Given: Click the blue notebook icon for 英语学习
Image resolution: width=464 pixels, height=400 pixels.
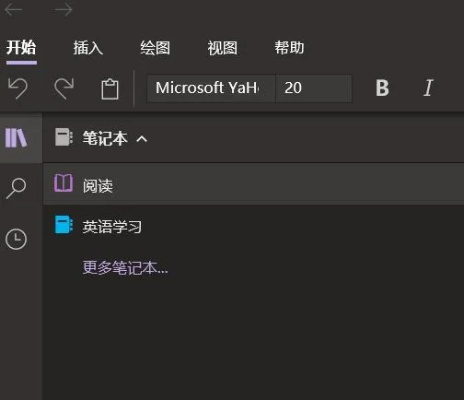Looking at the screenshot, I should pyautogui.click(x=64, y=225).
